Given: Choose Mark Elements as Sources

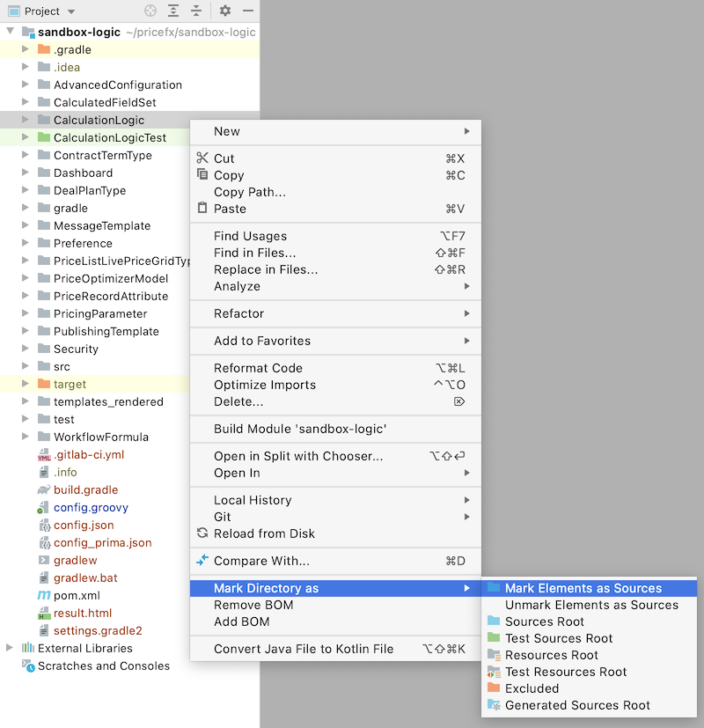Looking at the screenshot, I should (x=583, y=588).
